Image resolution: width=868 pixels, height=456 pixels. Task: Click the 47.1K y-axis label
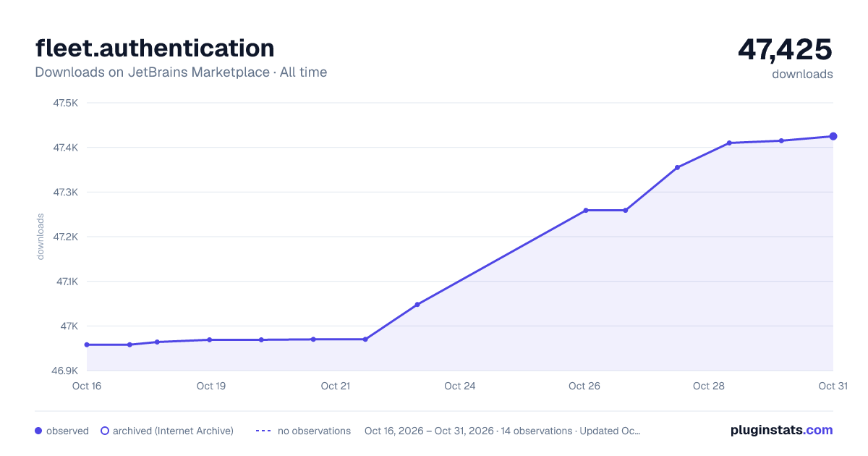pyautogui.click(x=67, y=282)
